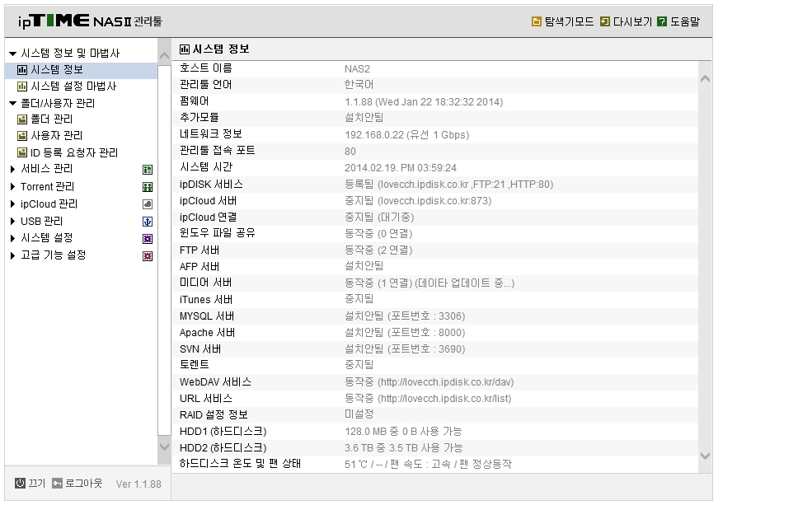This screenshot has height=505, width=812.
Task: Expand the 시스템 설정 section arrow
Action: tap(12, 239)
